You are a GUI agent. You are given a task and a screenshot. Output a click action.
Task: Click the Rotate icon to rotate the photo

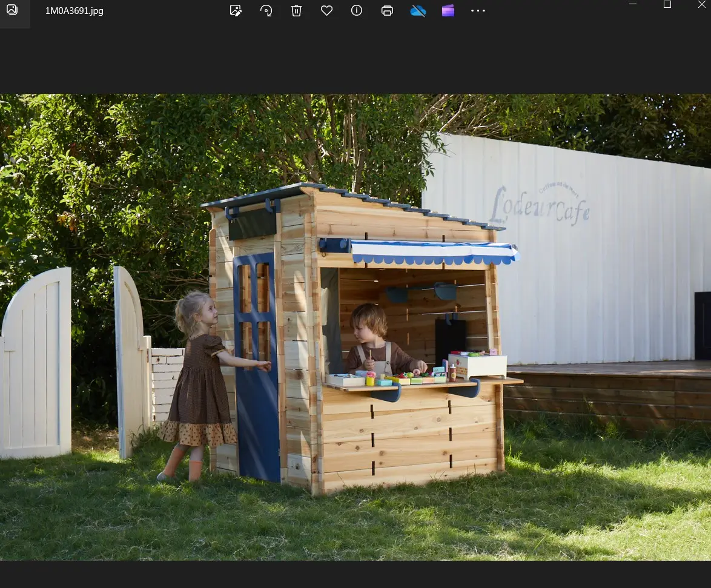tap(266, 10)
